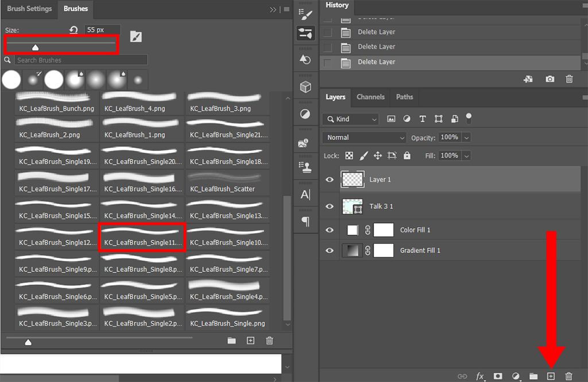This screenshot has height=382, width=588.
Task: Adjust the brush size slider handle
Action: point(35,47)
